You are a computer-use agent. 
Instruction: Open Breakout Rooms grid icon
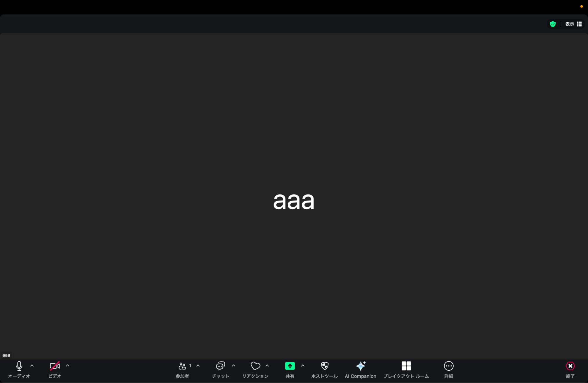[x=406, y=366]
